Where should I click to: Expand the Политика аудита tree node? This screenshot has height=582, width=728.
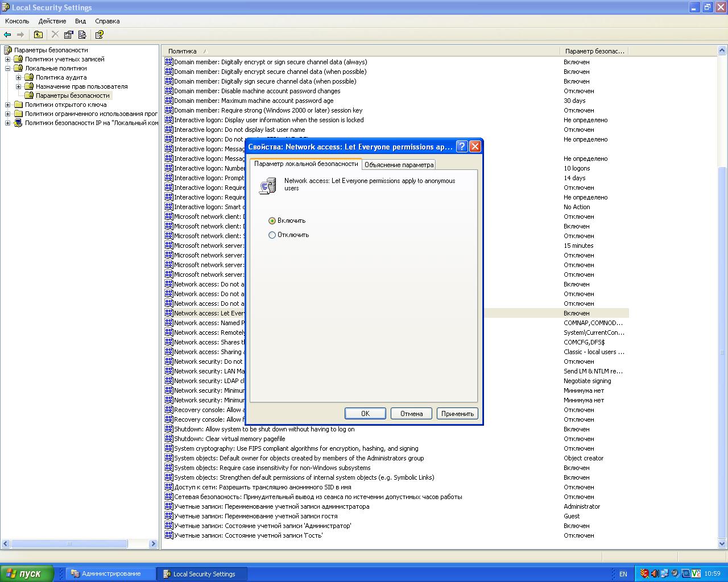(19, 77)
